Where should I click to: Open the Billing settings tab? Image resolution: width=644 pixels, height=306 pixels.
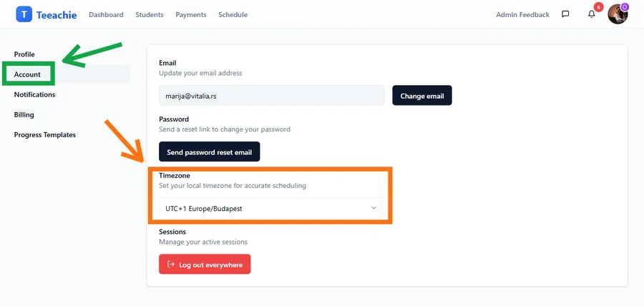tap(24, 114)
